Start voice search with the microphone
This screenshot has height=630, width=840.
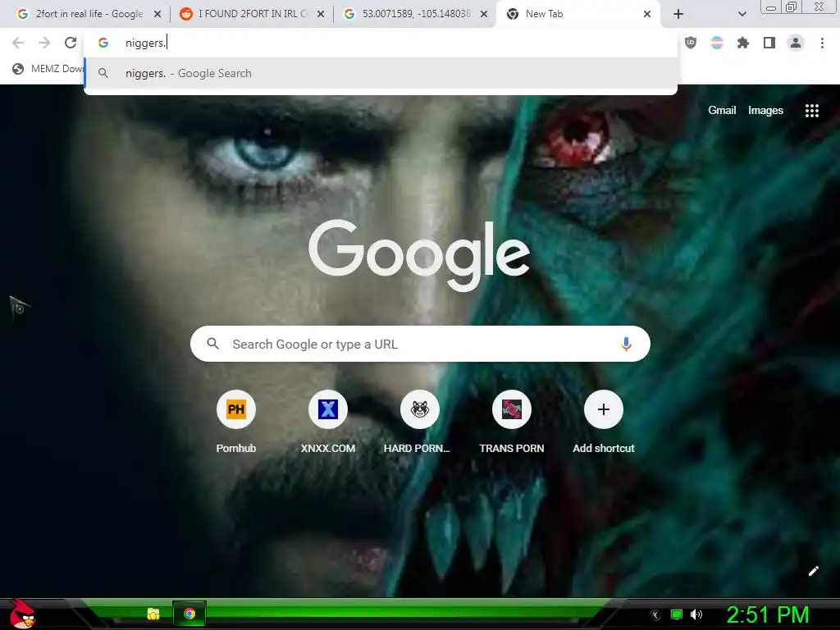pyautogui.click(x=626, y=344)
